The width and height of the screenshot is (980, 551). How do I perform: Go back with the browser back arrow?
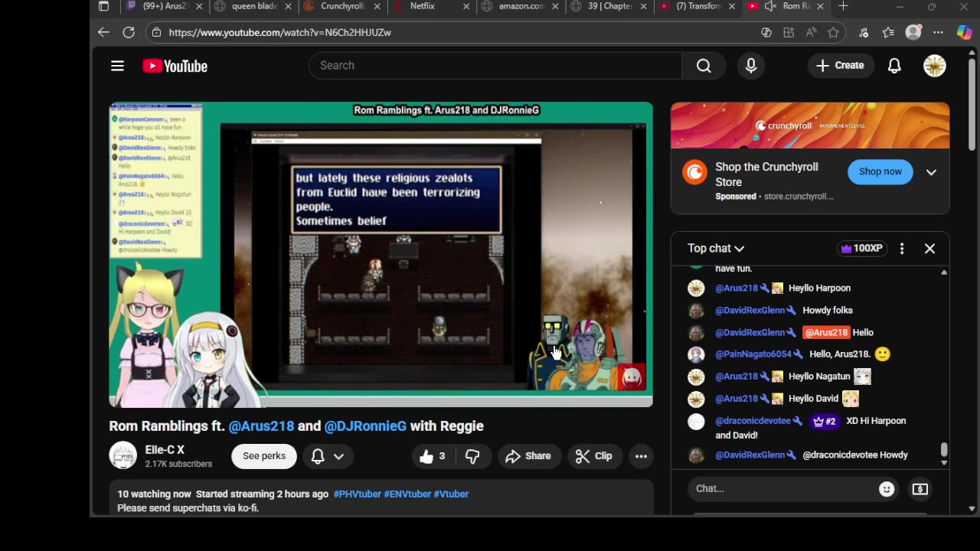point(103,32)
